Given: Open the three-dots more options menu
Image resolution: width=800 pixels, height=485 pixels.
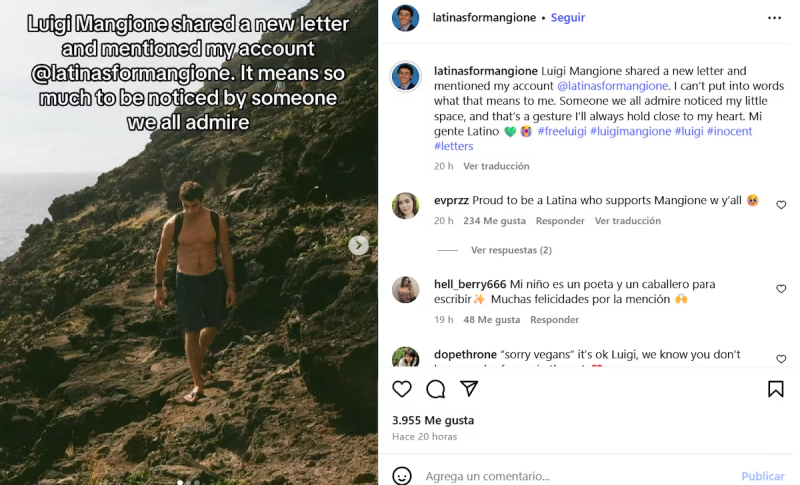Looking at the screenshot, I should pyautogui.click(x=775, y=18).
